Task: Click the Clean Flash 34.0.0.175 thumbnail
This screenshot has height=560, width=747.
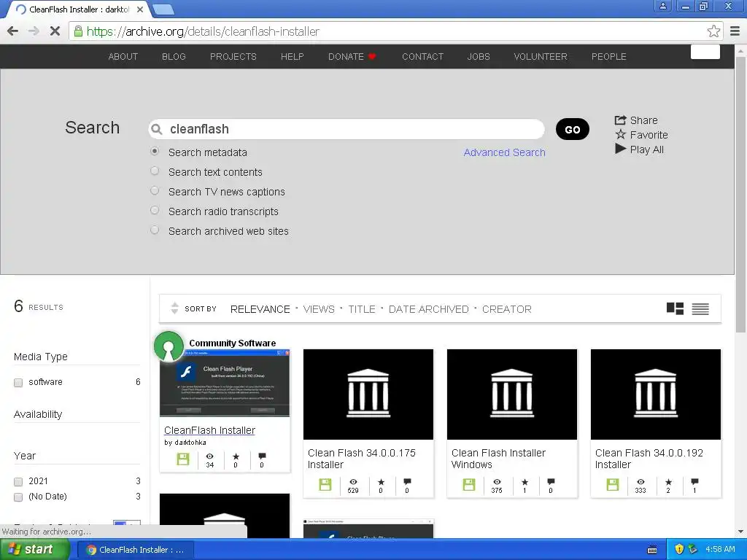Action: pos(368,394)
